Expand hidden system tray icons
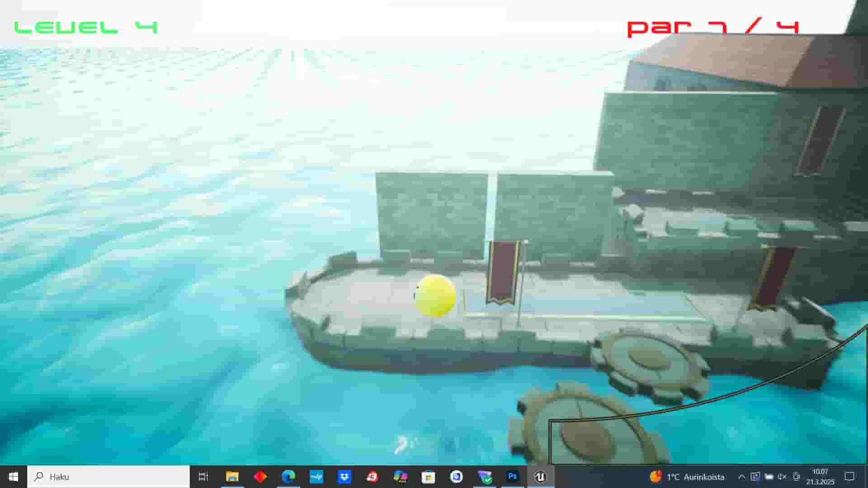This screenshot has height=488, width=868. (x=742, y=477)
